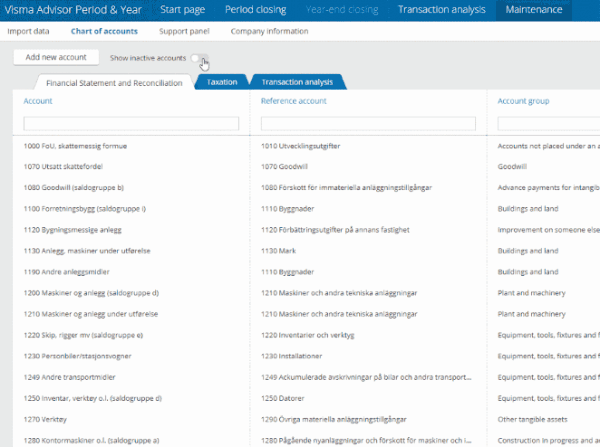600x447 pixels.
Task: Open Company information submenu
Action: point(270,31)
